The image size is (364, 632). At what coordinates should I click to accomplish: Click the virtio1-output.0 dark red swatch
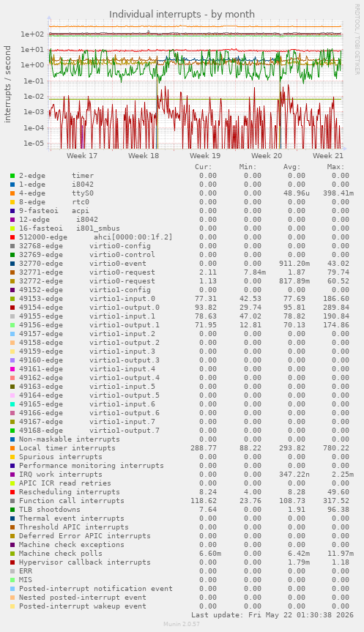[12, 308]
